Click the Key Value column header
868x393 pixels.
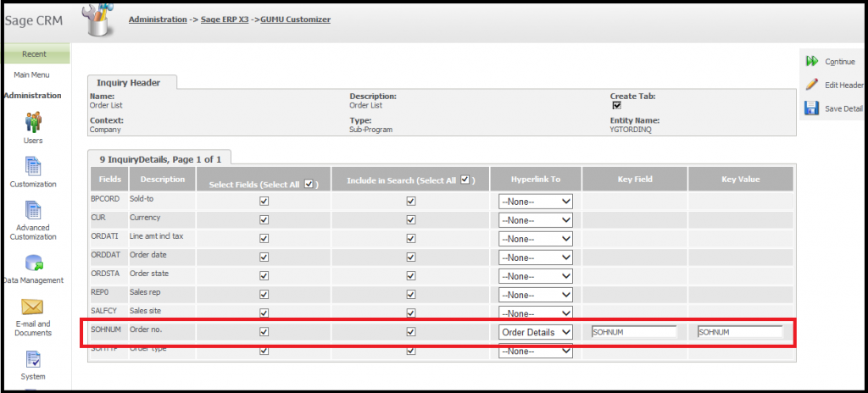click(x=741, y=180)
